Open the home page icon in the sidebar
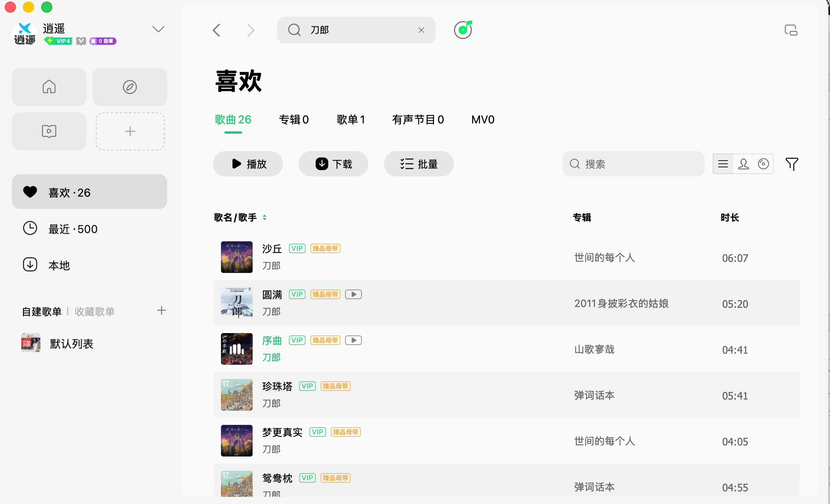Image resolution: width=830 pixels, height=504 pixels. [x=49, y=87]
